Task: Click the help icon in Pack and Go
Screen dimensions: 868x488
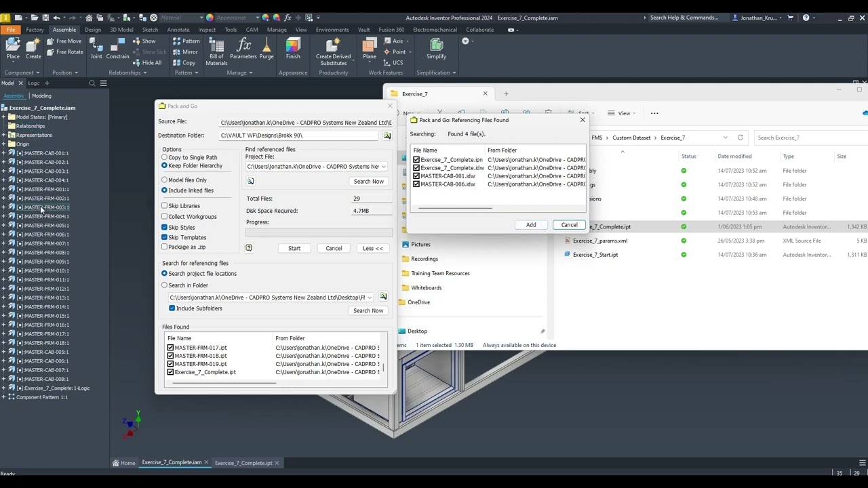Action: [x=249, y=248]
